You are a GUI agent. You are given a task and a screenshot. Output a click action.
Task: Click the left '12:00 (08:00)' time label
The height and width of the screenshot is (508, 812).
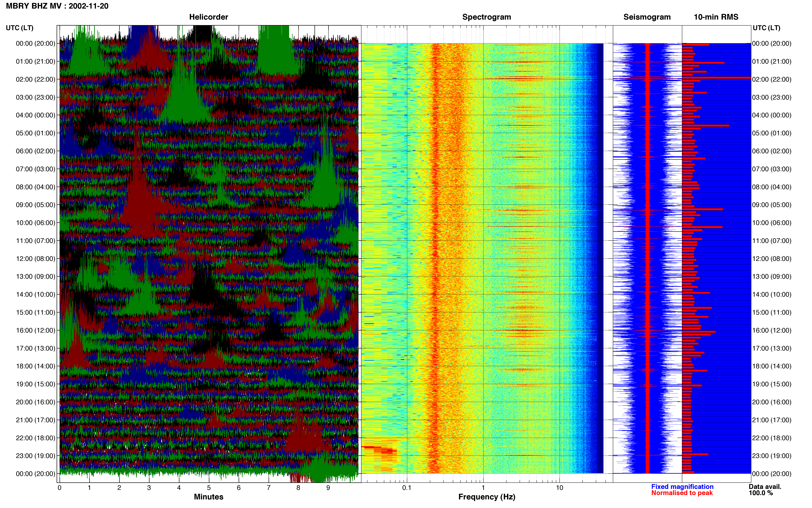[36, 259]
